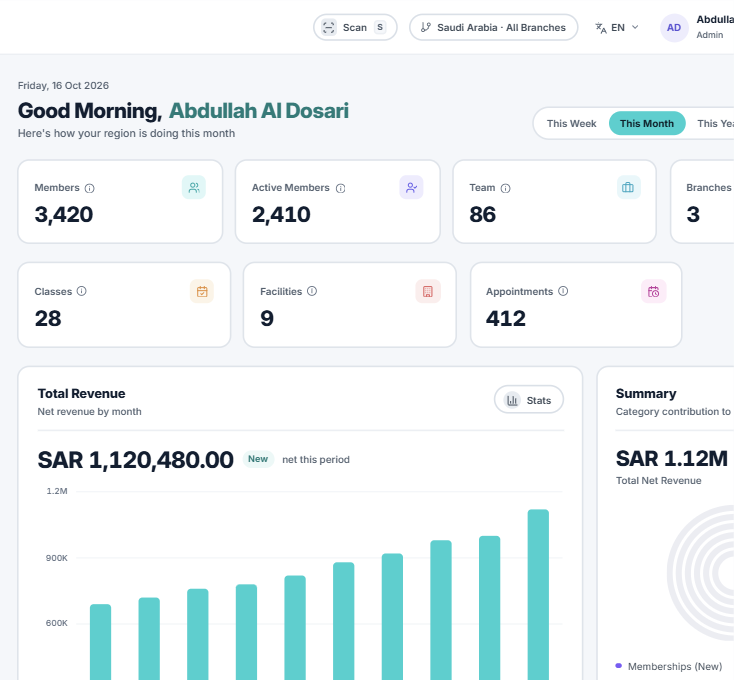Click the Memberships (New) legend label
734x680 pixels.
coord(675,666)
